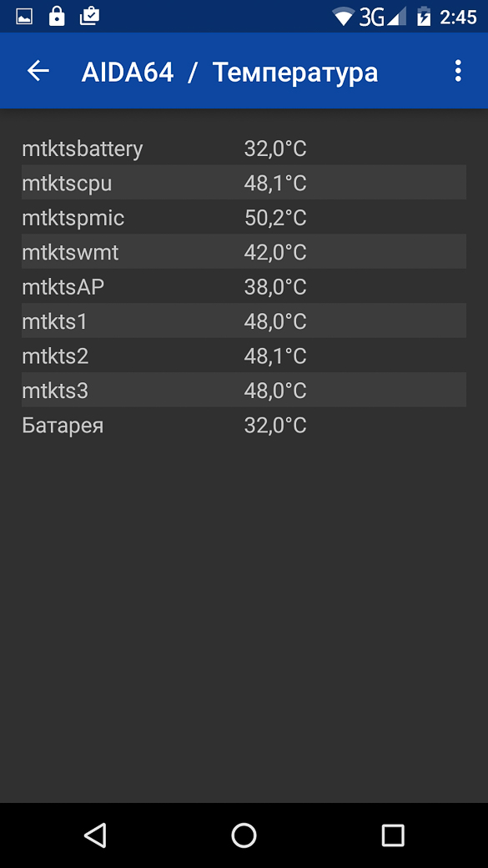
Task: Tap the mtktsAP temperature entry
Action: tap(244, 287)
